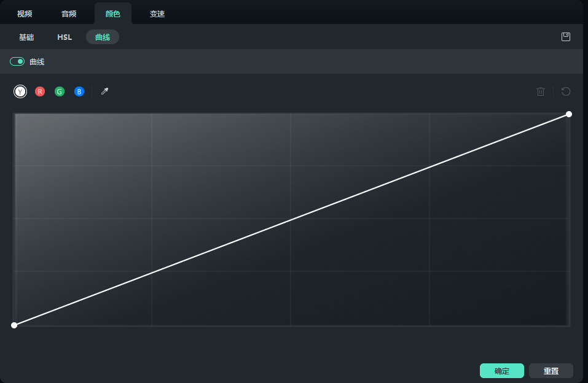The width and height of the screenshot is (588, 383).
Task: Click the 重置 reset button
Action: click(551, 371)
